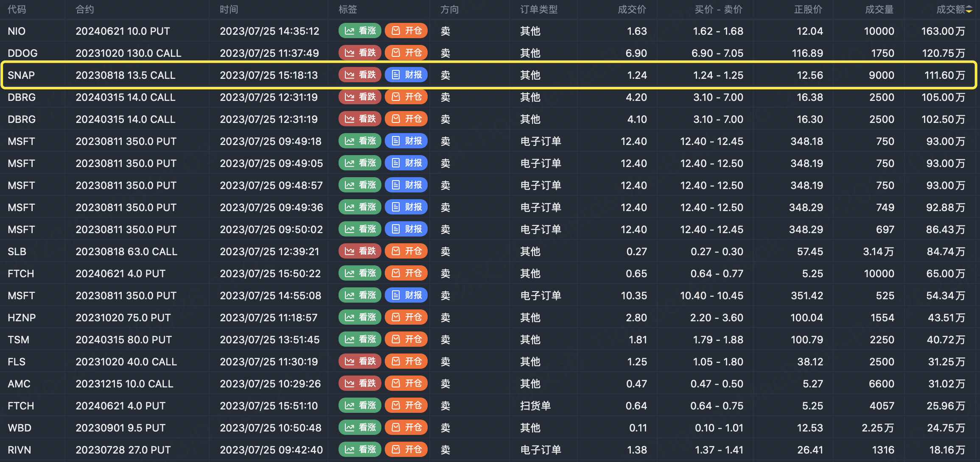
Task: Click the 买价 - 卖价 column header
Action: 719,9
